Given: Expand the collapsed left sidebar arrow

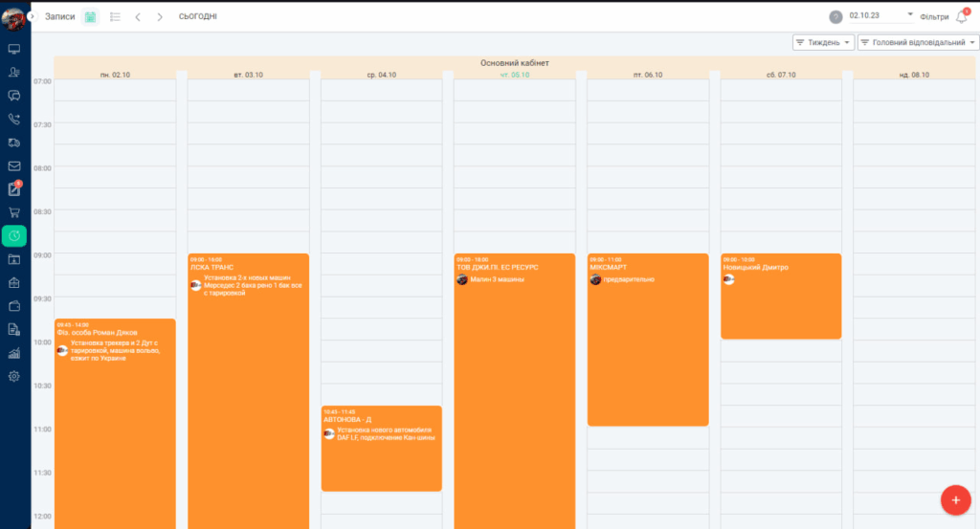Looking at the screenshot, I should click(x=32, y=16).
